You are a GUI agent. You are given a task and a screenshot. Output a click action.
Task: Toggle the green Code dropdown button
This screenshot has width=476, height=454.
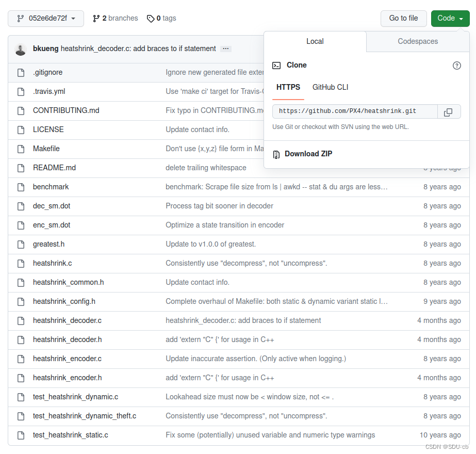450,18
